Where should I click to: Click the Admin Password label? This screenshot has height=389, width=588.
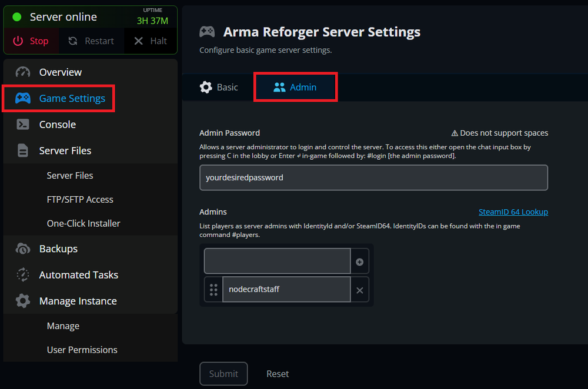pyautogui.click(x=229, y=133)
